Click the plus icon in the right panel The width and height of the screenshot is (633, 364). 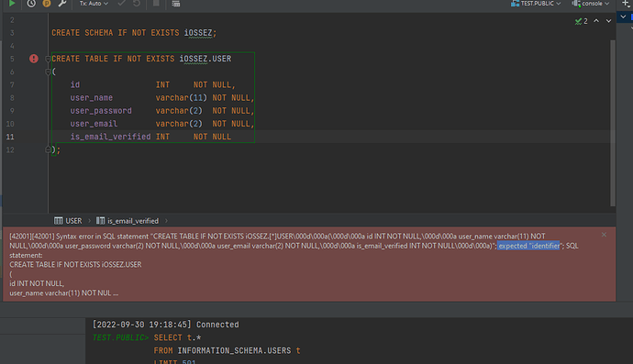pos(627,4)
